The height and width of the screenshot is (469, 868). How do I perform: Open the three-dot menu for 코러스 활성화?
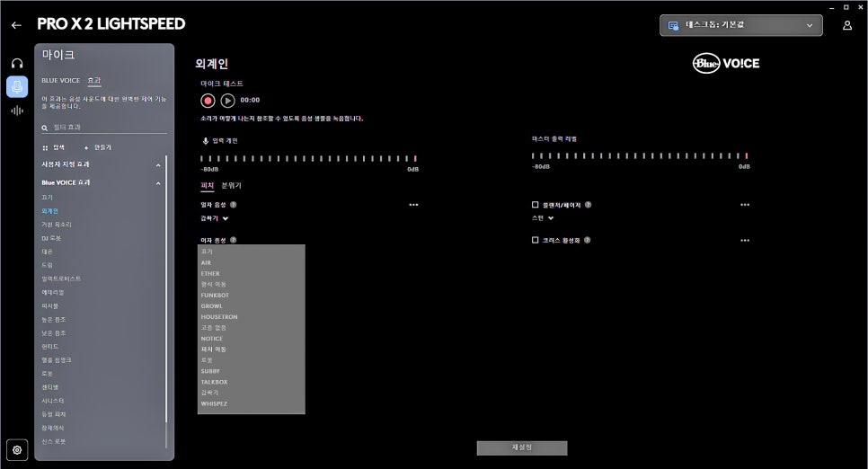click(745, 240)
